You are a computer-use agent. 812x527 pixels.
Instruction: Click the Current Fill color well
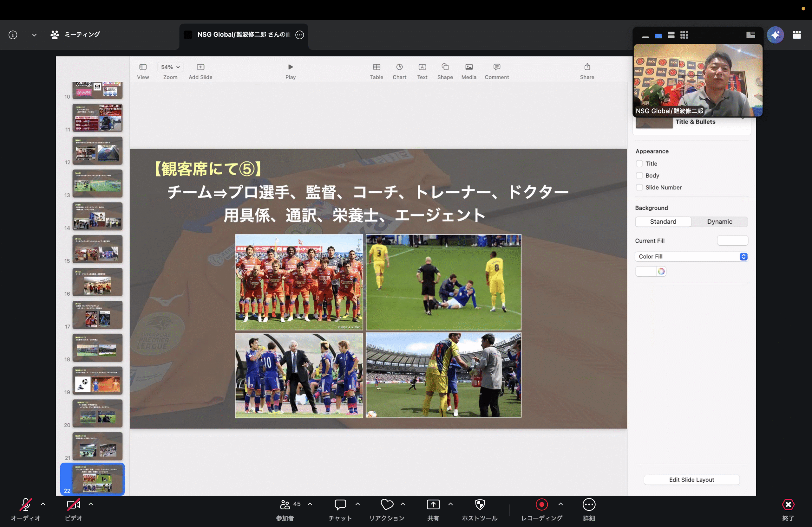coord(732,241)
